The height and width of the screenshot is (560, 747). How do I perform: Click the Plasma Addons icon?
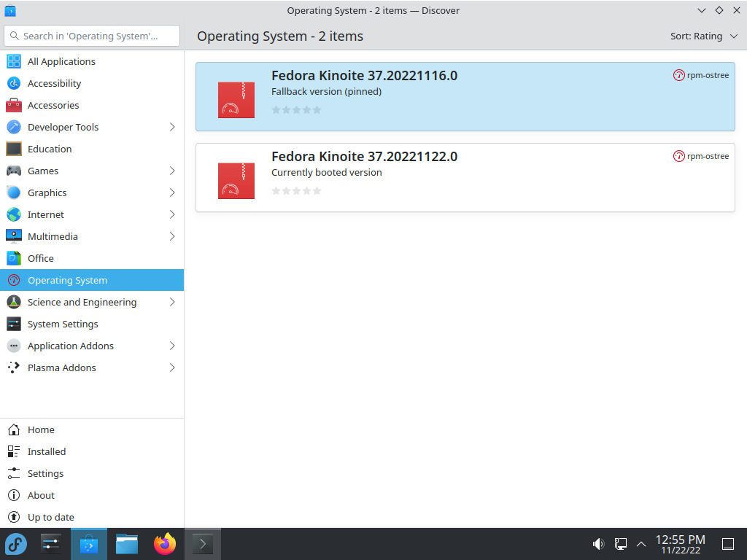pyautogui.click(x=14, y=367)
